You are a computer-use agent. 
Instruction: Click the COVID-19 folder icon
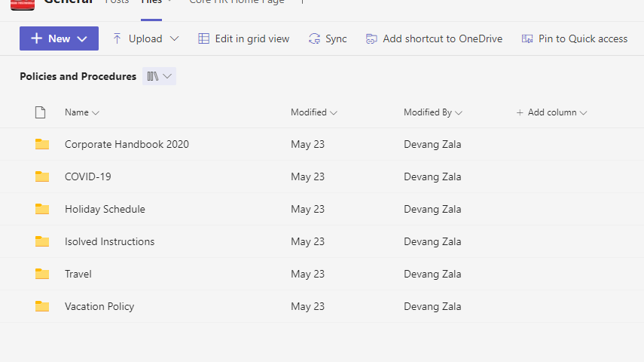click(x=42, y=176)
